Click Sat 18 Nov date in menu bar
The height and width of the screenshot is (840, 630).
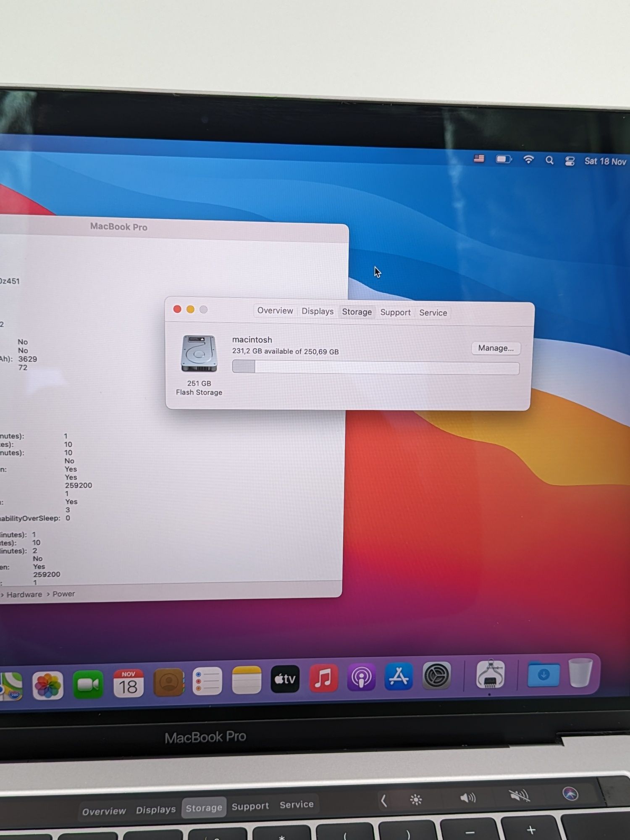[x=605, y=162]
